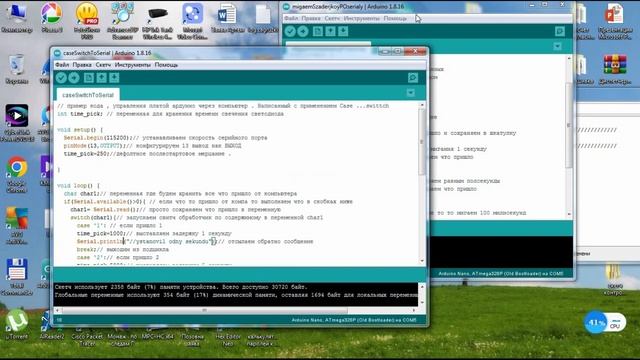The width and height of the screenshot is (640, 360).
Task: Select the Word document desktop icon
Action: pos(227,18)
